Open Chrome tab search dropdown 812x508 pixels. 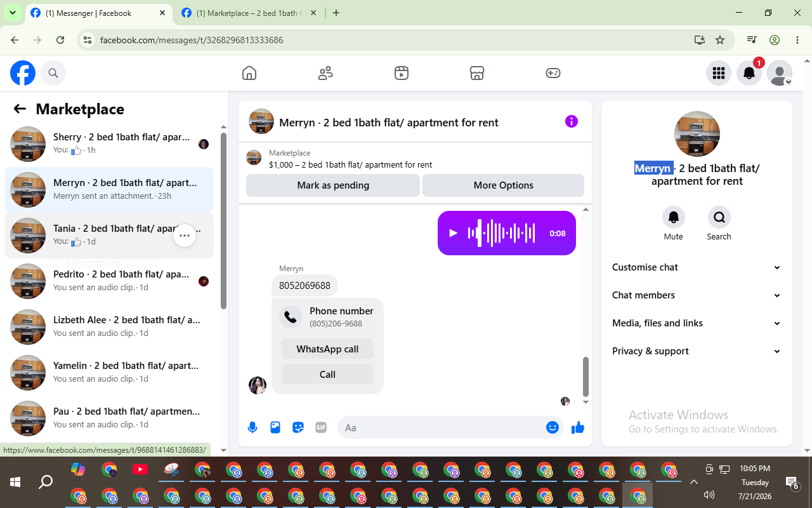click(x=12, y=13)
